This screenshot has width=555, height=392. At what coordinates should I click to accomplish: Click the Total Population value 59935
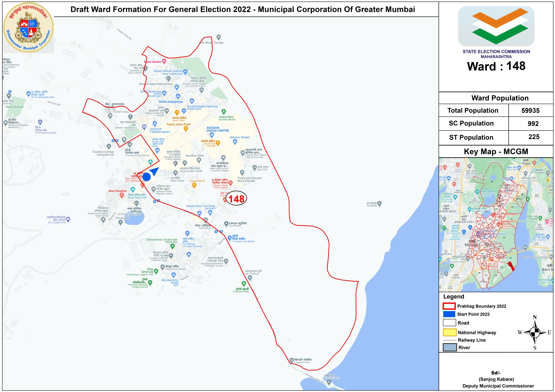click(x=530, y=110)
